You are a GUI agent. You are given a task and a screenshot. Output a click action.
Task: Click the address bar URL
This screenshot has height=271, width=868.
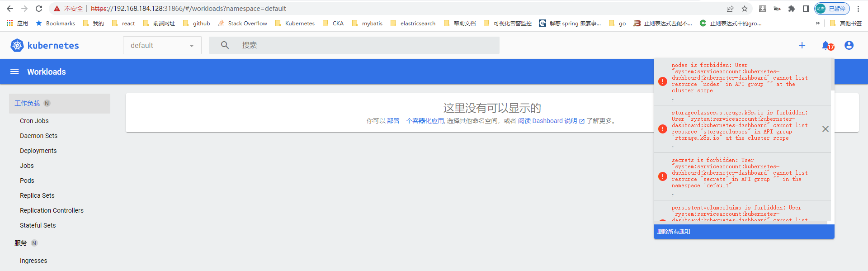pyautogui.click(x=188, y=9)
